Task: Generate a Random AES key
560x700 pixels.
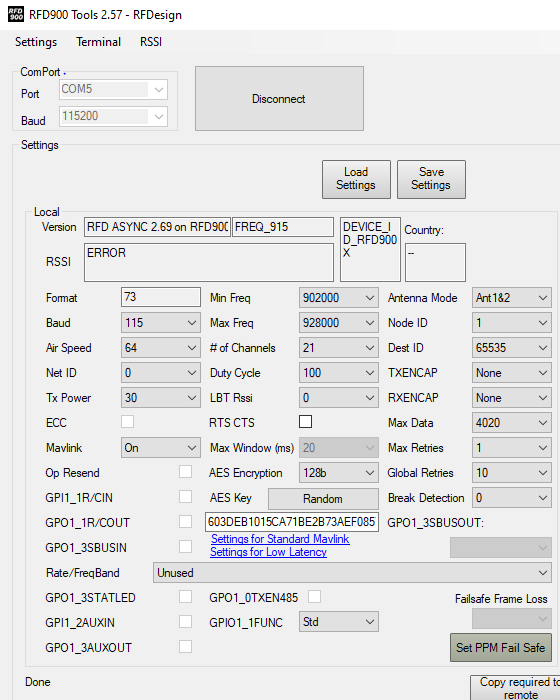Action: pos(323,499)
